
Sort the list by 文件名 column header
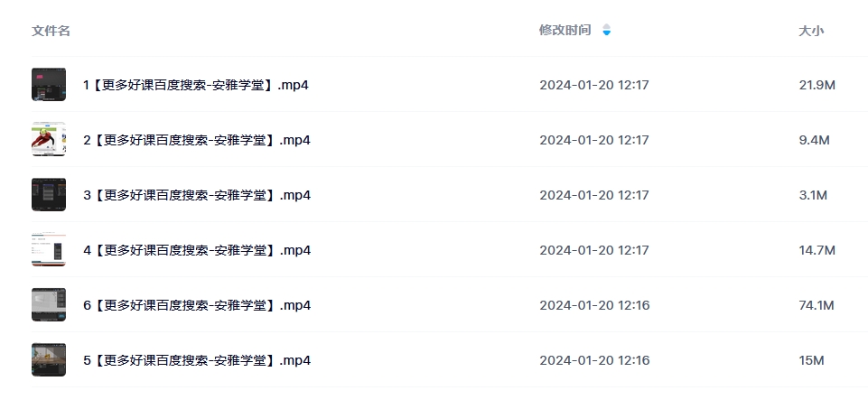tap(51, 31)
